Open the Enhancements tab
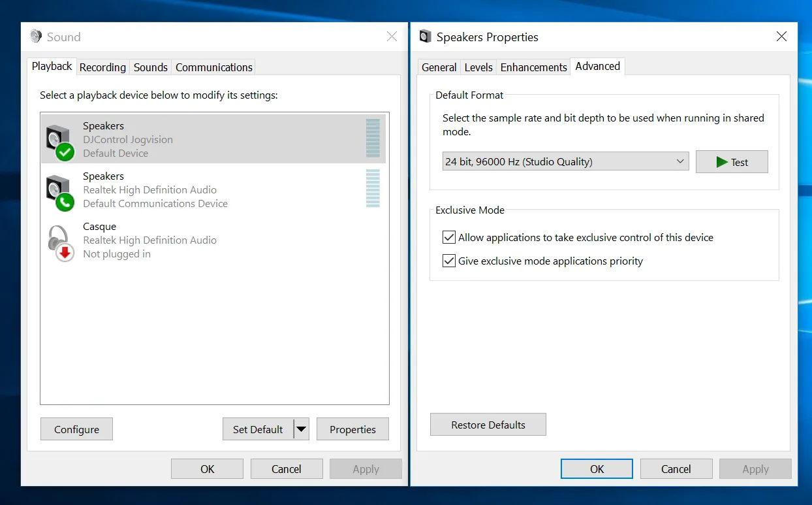The image size is (812, 505). click(x=533, y=67)
